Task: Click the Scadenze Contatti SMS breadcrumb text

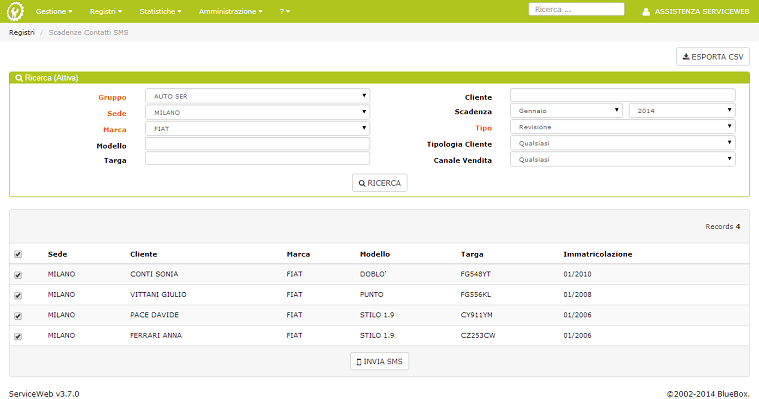Action: tap(88, 32)
